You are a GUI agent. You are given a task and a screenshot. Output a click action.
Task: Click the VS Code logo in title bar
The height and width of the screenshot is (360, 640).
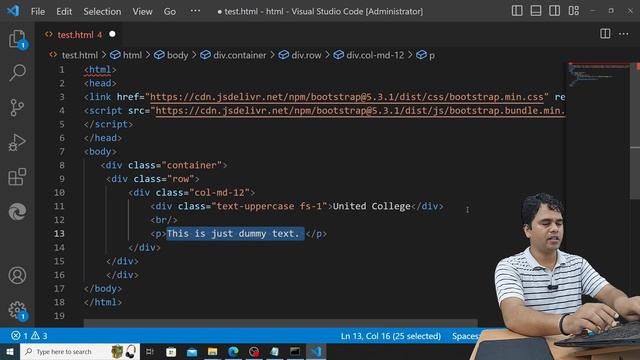click(13, 11)
